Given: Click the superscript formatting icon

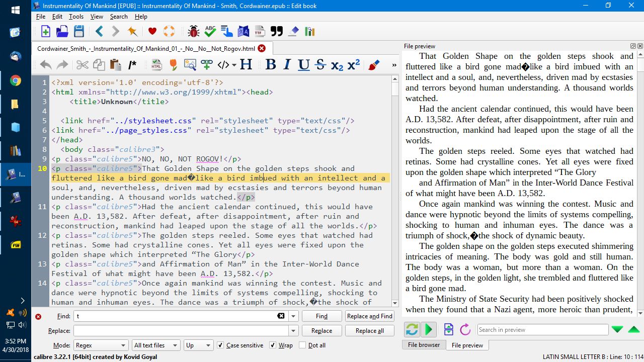Looking at the screenshot, I should point(354,65).
